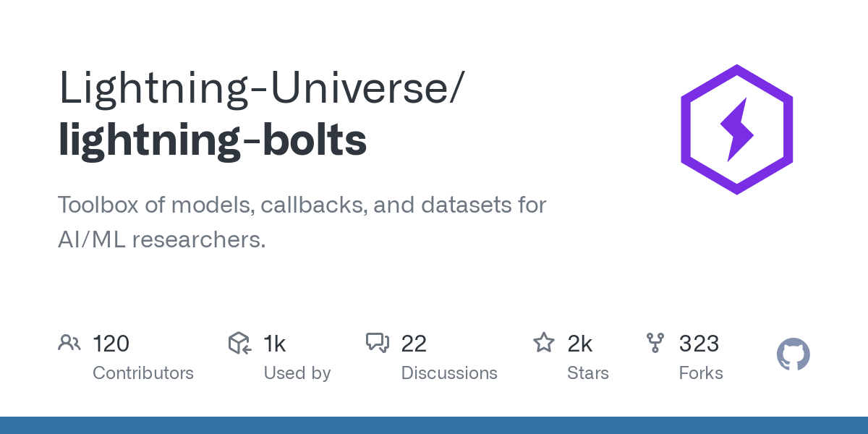The width and height of the screenshot is (868, 434).
Task: Open the Used by label
Action: point(297,373)
